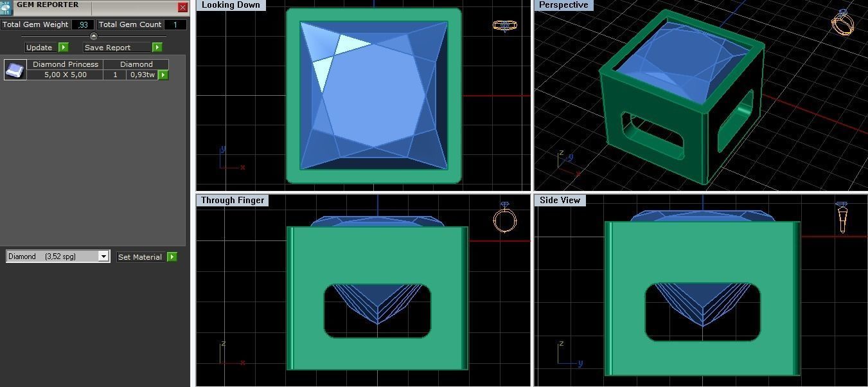Run Save Report with its green arrow
Image resolution: width=868 pixels, height=387 pixels.
(x=157, y=48)
